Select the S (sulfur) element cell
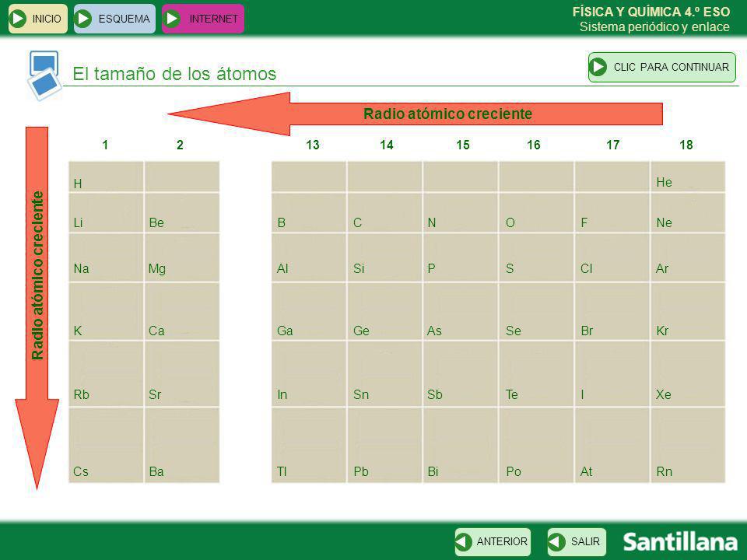The image size is (747, 560). tap(536, 257)
